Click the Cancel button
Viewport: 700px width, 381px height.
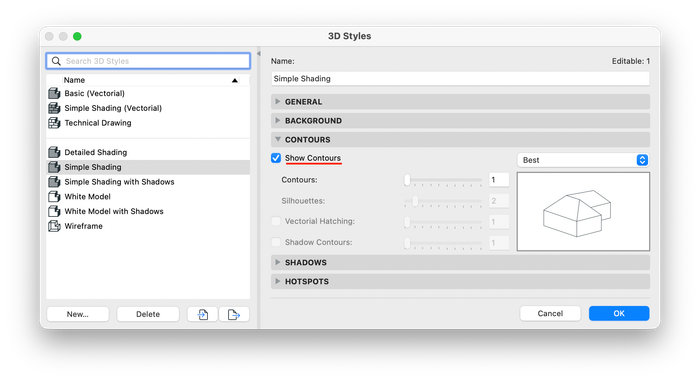[x=550, y=314]
